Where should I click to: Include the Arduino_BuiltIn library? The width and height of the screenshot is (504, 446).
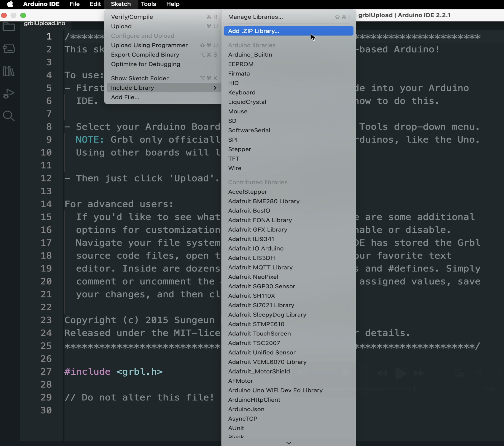[x=288, y=55]
